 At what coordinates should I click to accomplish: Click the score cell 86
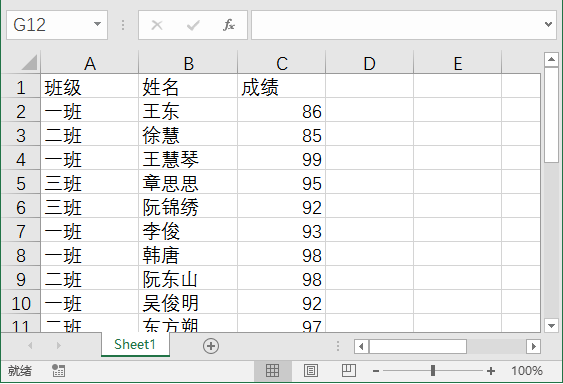282,110
